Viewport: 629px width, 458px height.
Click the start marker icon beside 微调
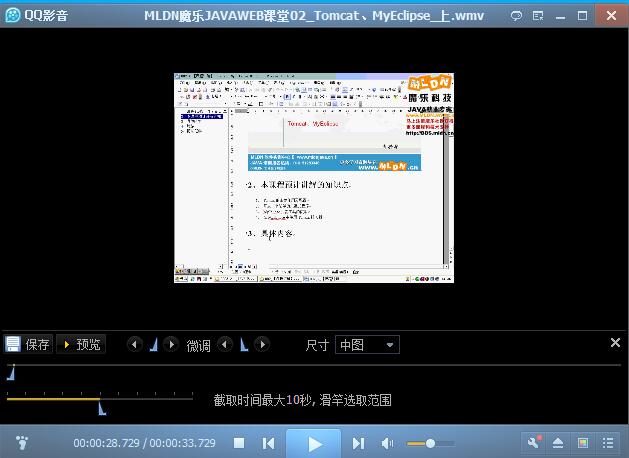[154, 345]
